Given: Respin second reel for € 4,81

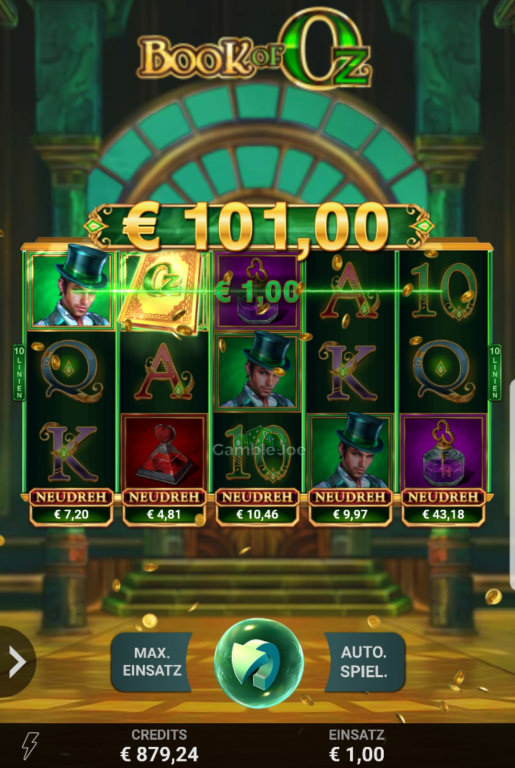Looking at the screenshot, I should (x=164, y=506).
